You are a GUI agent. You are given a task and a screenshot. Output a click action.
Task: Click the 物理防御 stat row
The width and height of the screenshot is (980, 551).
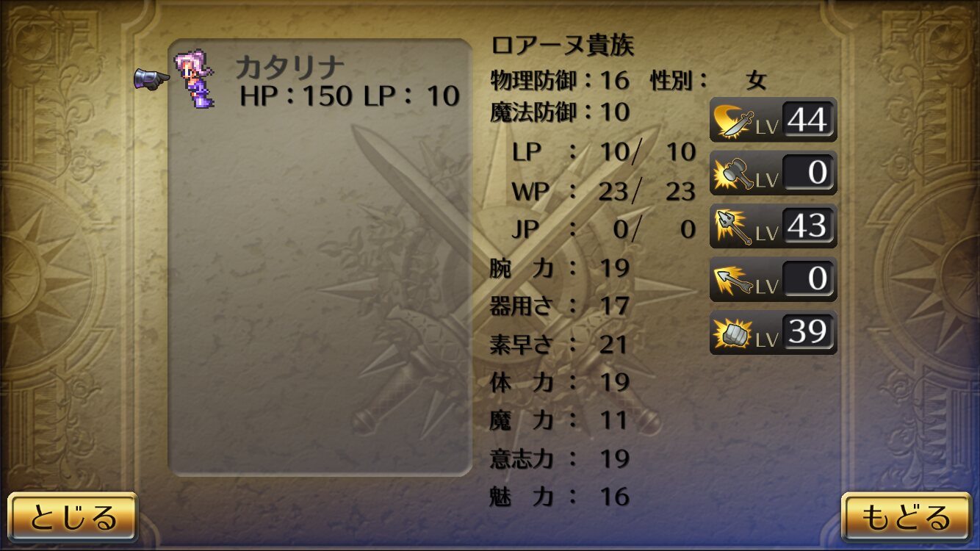[x=560, y=79]
